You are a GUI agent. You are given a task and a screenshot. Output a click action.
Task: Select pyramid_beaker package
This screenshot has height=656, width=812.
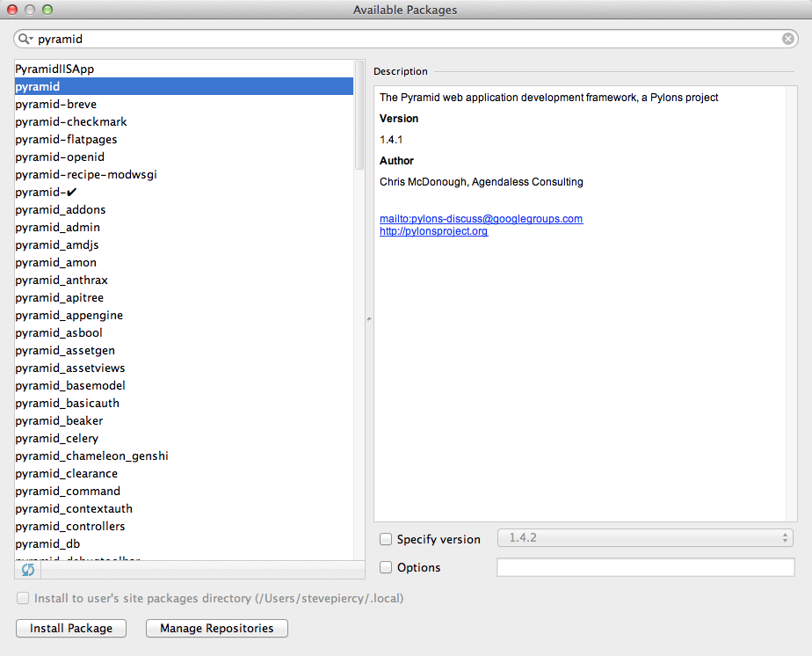coord(184,421)
